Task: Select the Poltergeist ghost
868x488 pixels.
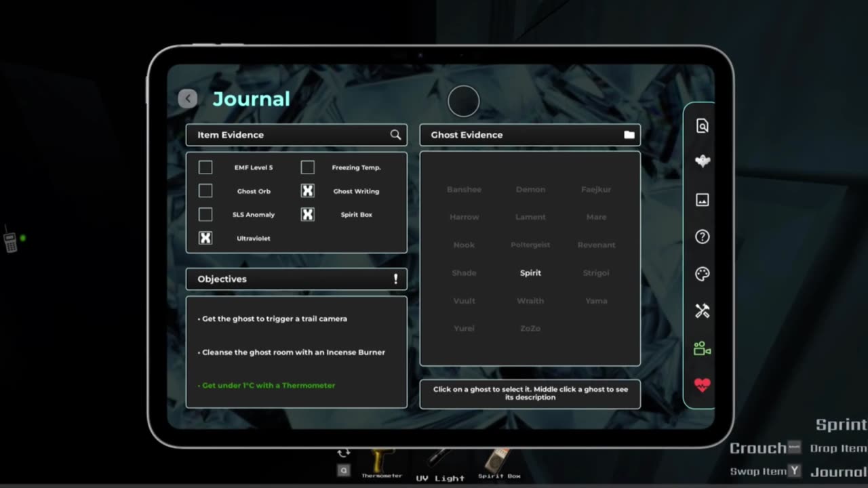Action: pos(530,245)
